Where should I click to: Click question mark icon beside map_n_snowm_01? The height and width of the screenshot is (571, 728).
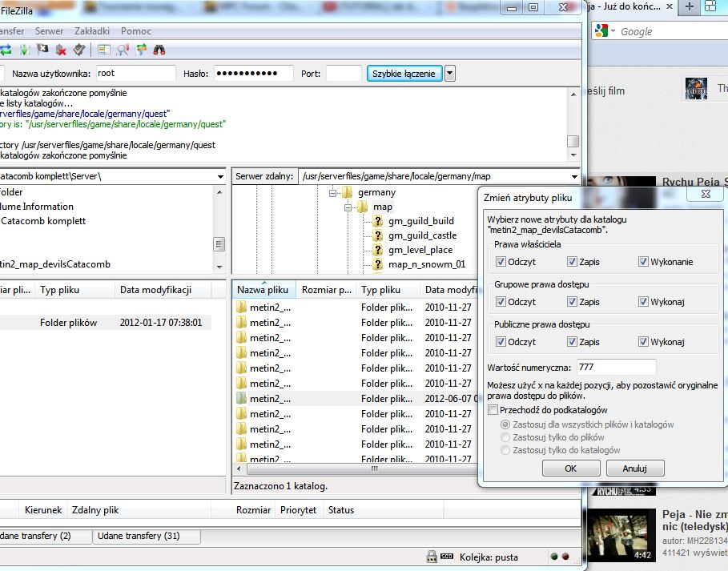pyautogui.click(x=378, y=264)
